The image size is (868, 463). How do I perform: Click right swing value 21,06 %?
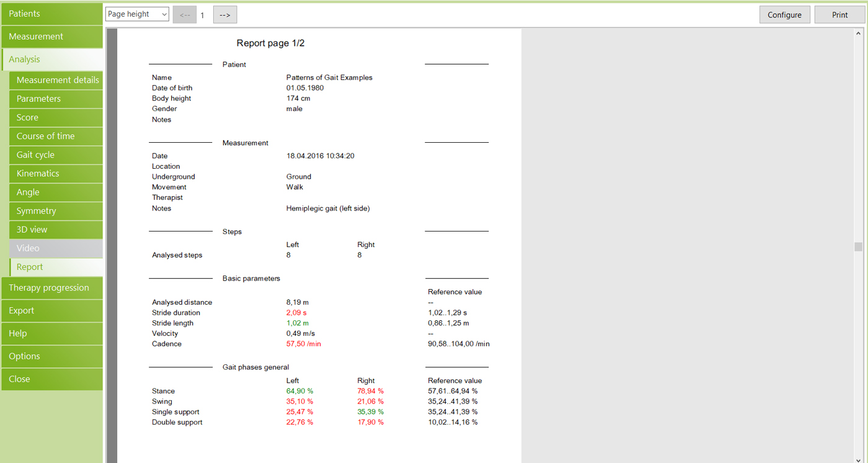coord(371,402)
